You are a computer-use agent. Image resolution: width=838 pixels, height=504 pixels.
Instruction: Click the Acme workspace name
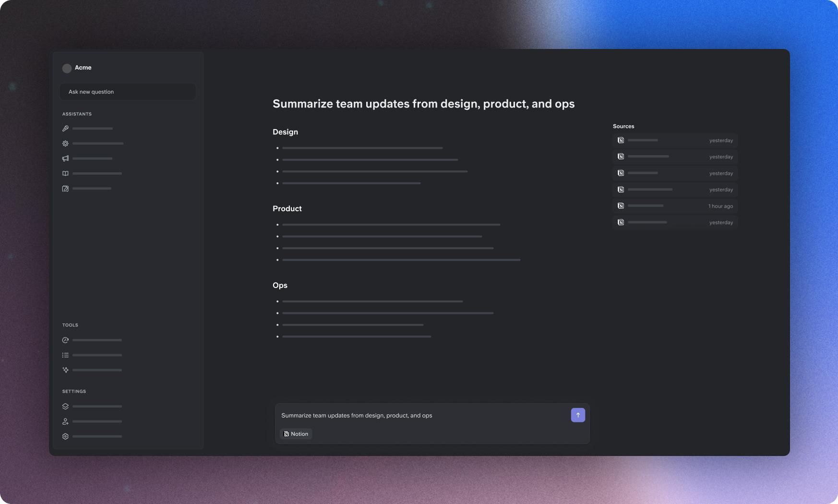(83, 68)
